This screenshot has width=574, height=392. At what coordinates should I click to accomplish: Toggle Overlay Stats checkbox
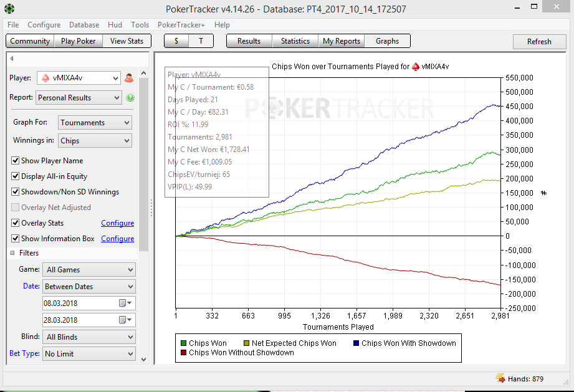click(16, 222)
